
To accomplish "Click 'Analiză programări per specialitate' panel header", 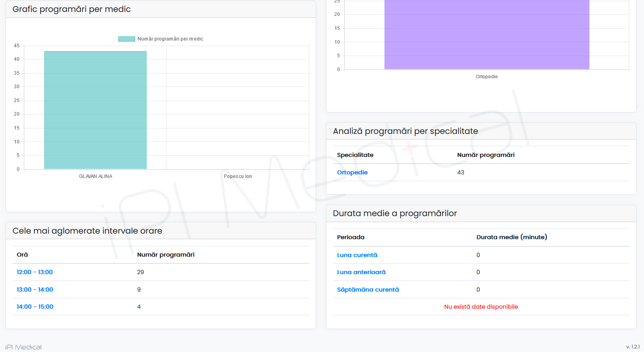I will 405,131.
